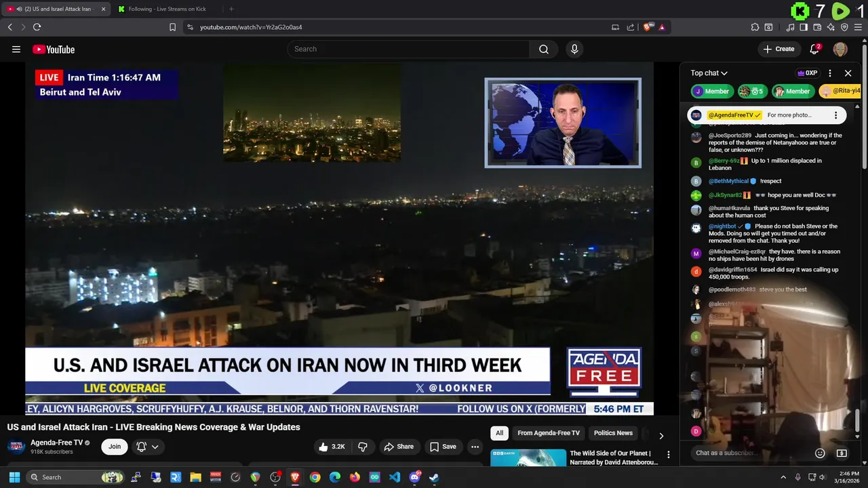Show next category chips with right arrow
Image resolution: width=868 pixels, height=488 pixels.
[x=661, y=436]
